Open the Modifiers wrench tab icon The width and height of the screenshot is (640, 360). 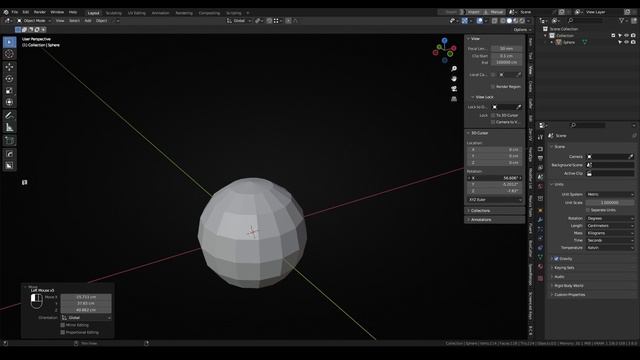coord(540,220)
